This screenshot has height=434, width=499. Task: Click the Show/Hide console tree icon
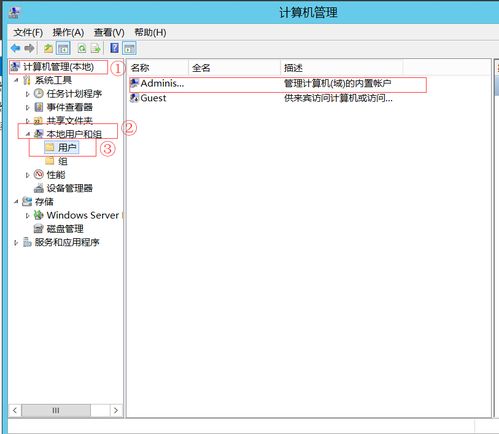pyautogui.click(x=63, y=49)
